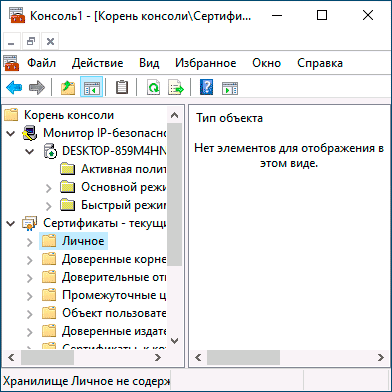Image resolution: width=392 pixels, height=392 pixels.
Task: Click the Монитор IP-безопасности node icon
Action: click(29, 133)
